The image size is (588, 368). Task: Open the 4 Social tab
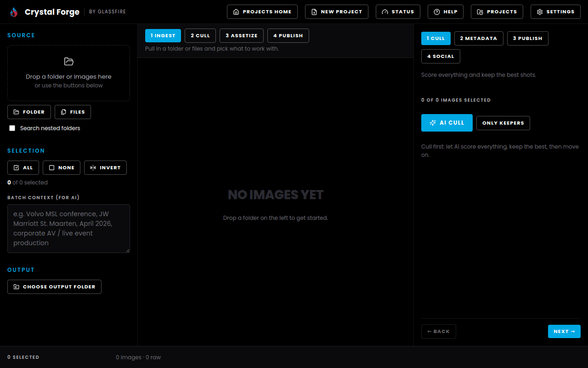(x=441, y=57)
